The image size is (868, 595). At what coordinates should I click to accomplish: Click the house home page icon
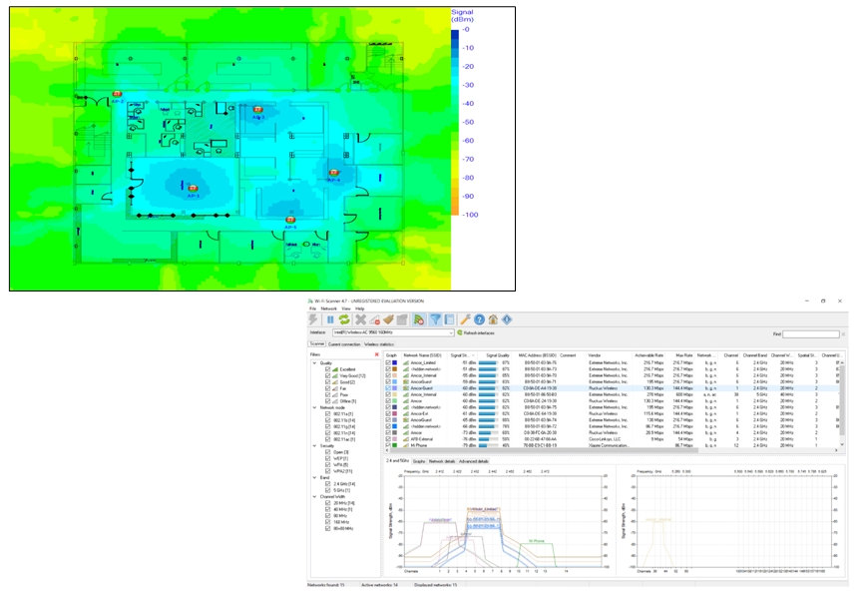tap(493, 319)
